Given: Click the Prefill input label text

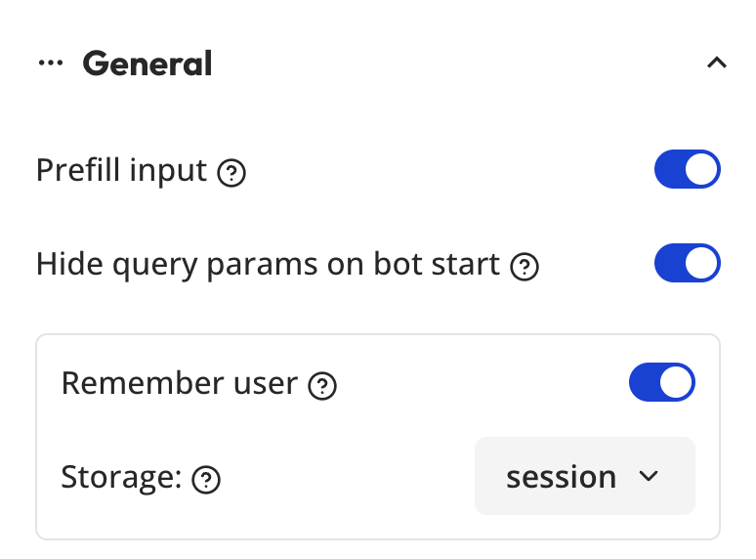Looking at the screenshot, I should click(x=121, y=171).
